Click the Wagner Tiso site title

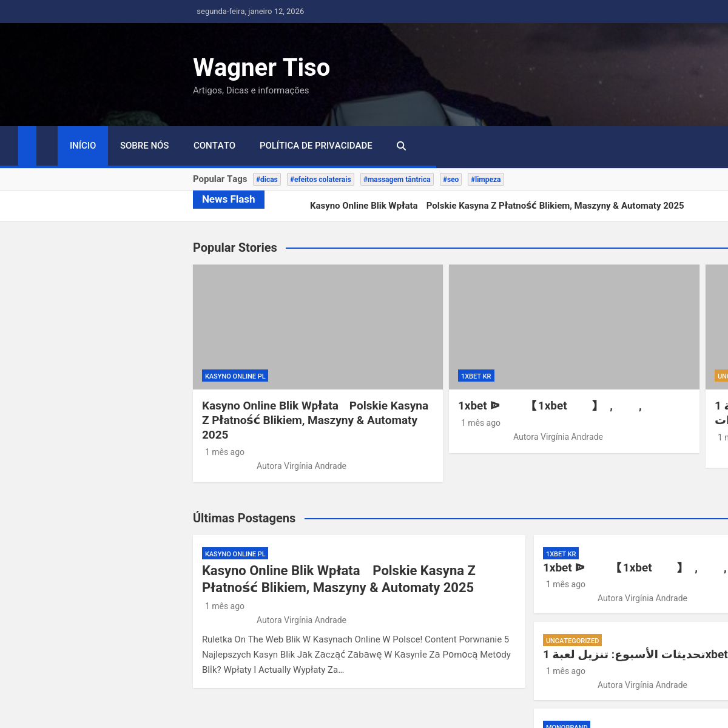261,67
